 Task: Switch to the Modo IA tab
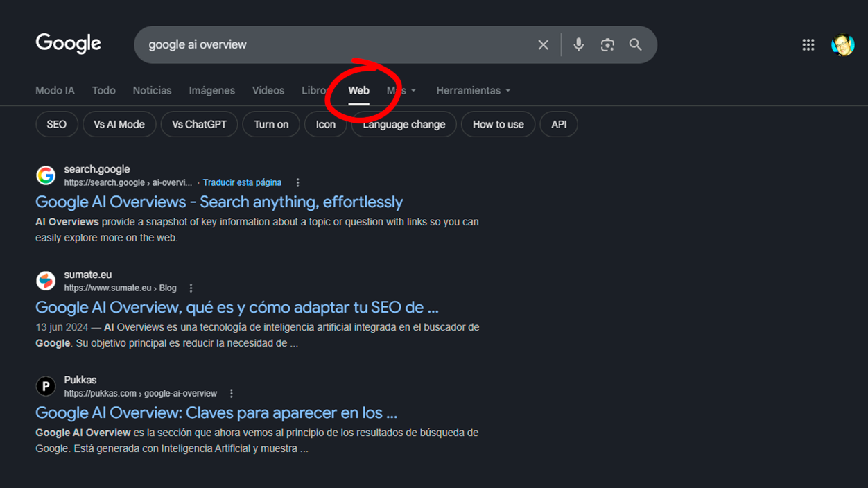pos(55,91)
